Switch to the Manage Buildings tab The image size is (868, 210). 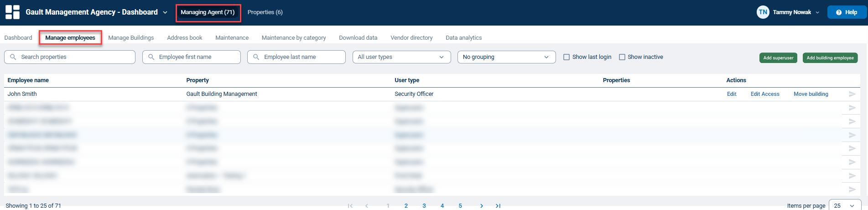[131, 38]
